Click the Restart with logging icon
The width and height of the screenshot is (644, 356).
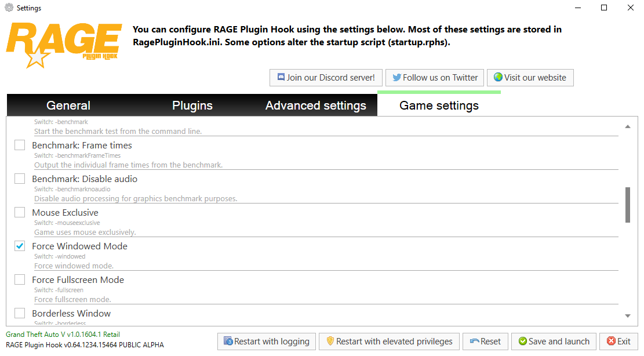229,342
